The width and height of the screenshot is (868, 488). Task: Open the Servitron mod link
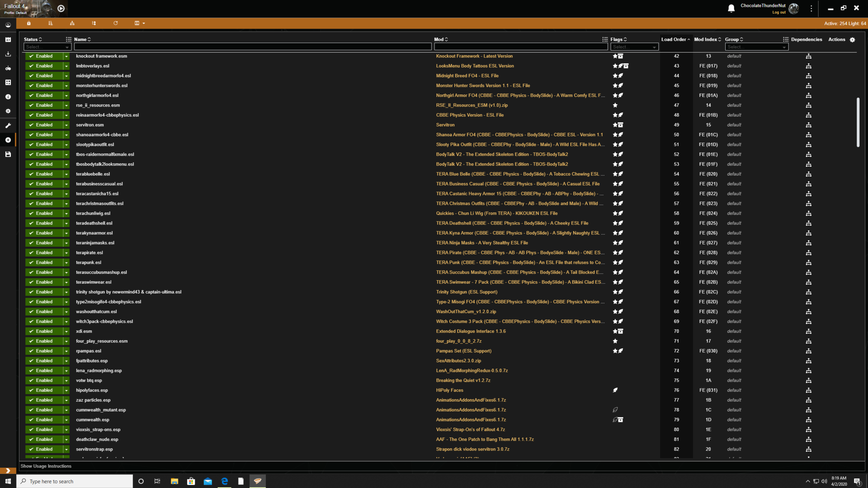click(x=445, y=125)
